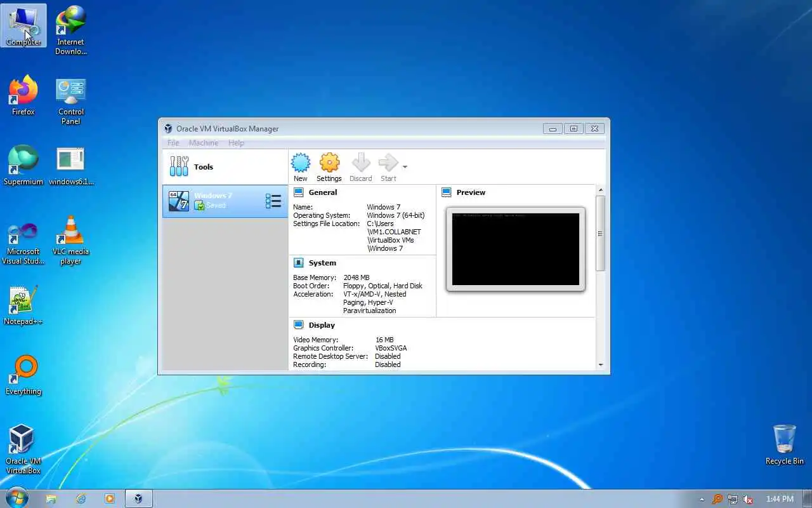Open Windows Explorer from the taskbar
Screen dimensions: 812x508
(51, 499)
